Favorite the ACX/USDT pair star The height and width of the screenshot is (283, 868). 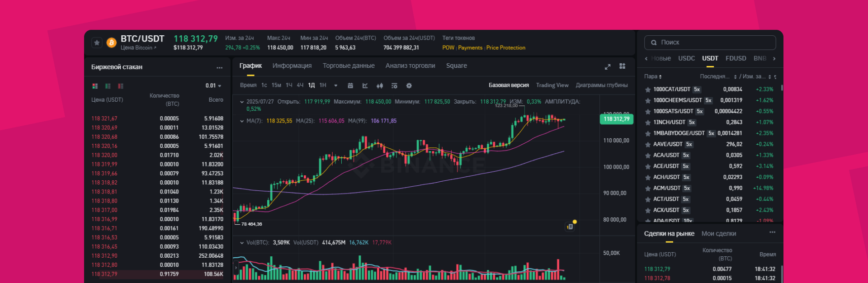(647, 210)
